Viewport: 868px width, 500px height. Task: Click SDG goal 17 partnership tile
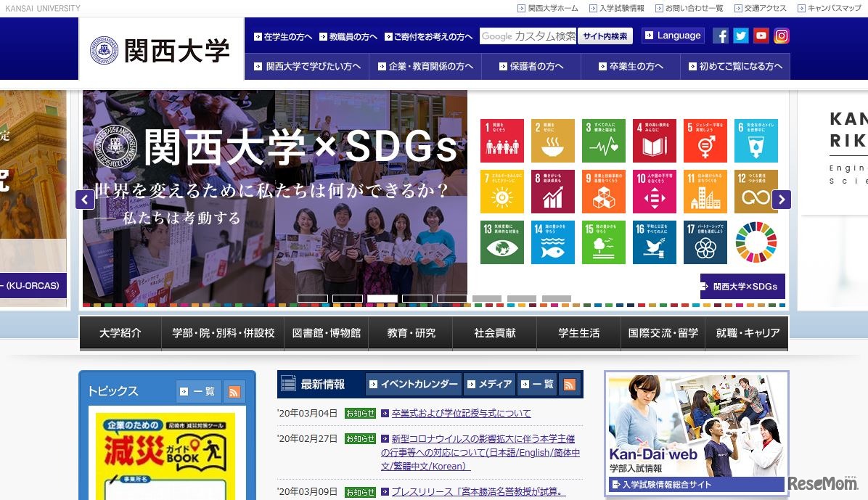(705, 242)
